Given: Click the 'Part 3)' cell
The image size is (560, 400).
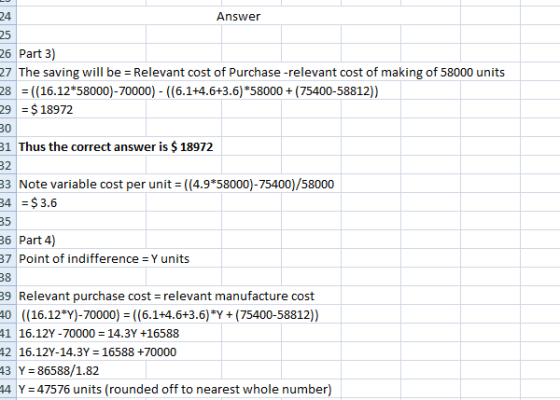Looking at the screenshot, I should pyautogui.click(x=37, y=54).
